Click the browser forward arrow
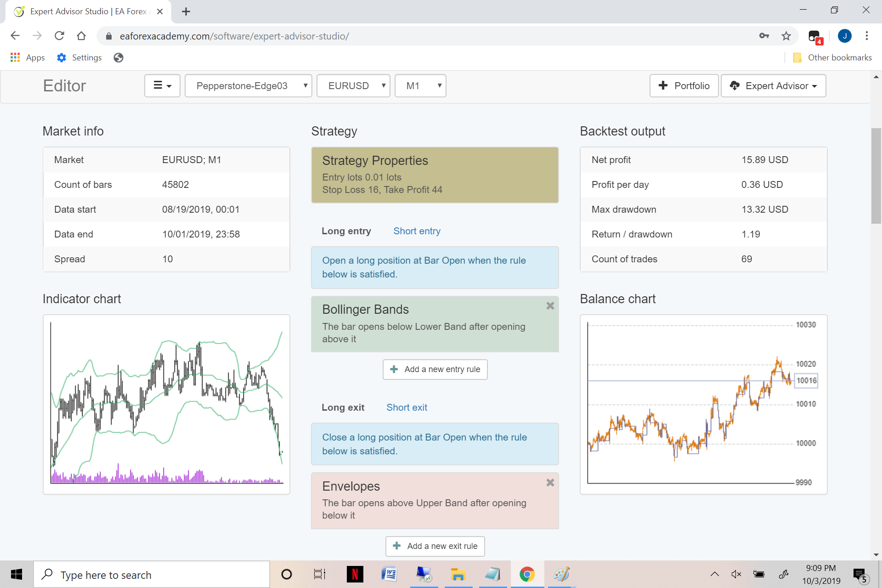882x588 pixels. coord(37,36)
